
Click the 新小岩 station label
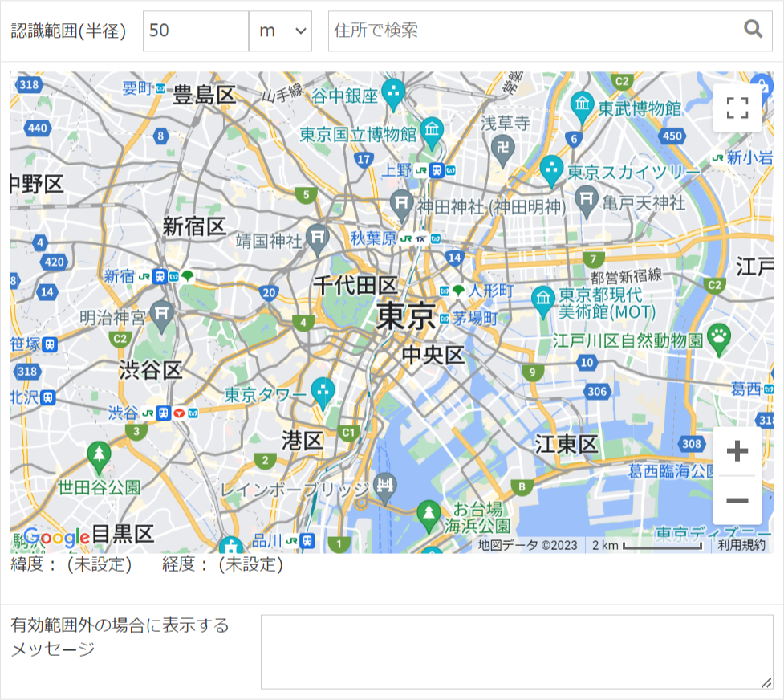[749, 157]
